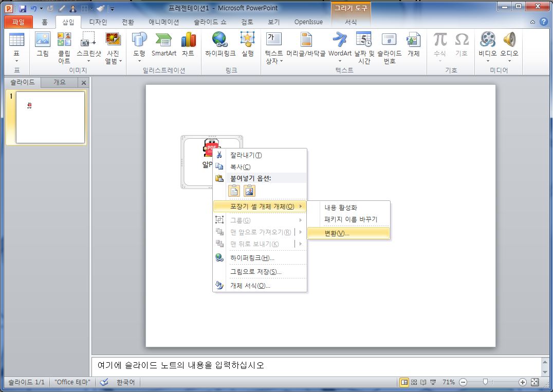The image size is (553, 392).
Task: Open the 사진 앨범 dropdown arrow
Action: pos(121,61)
